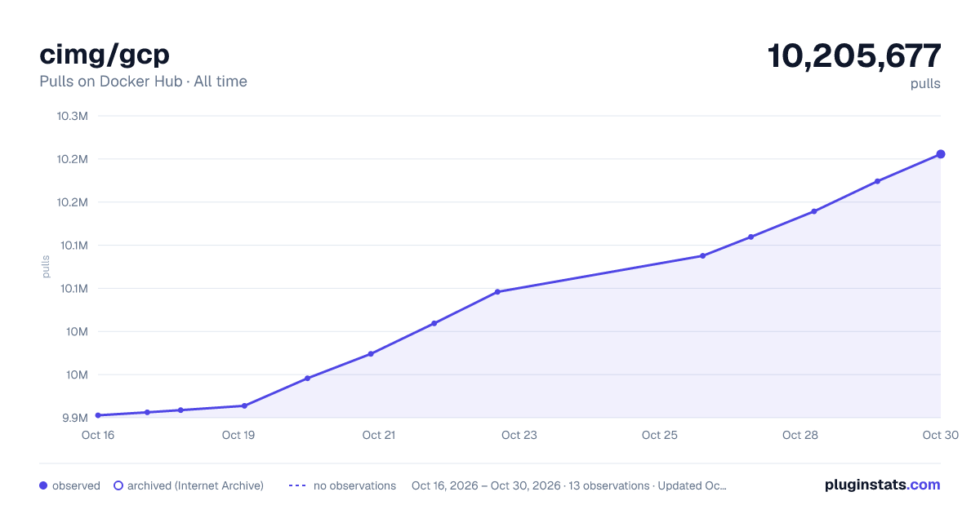980x514 pixels.
Task: Click the data point between Oct 28 and Oct 30
Action: coord(877,181)
